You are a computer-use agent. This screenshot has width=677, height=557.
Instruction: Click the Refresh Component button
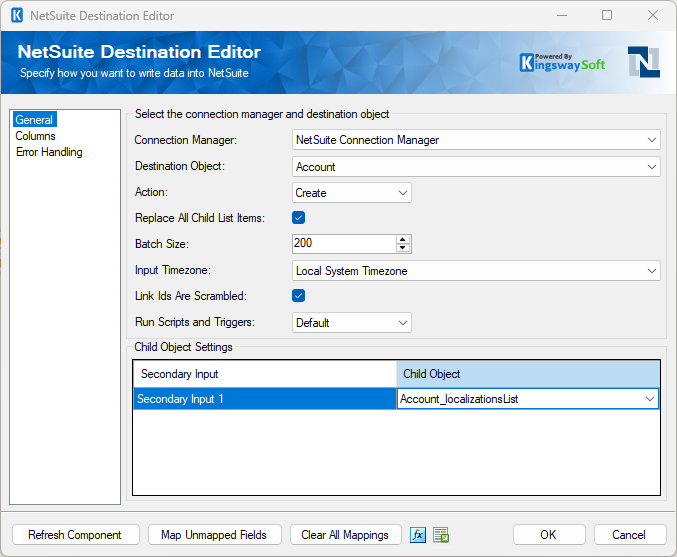[x=76, y=535]
